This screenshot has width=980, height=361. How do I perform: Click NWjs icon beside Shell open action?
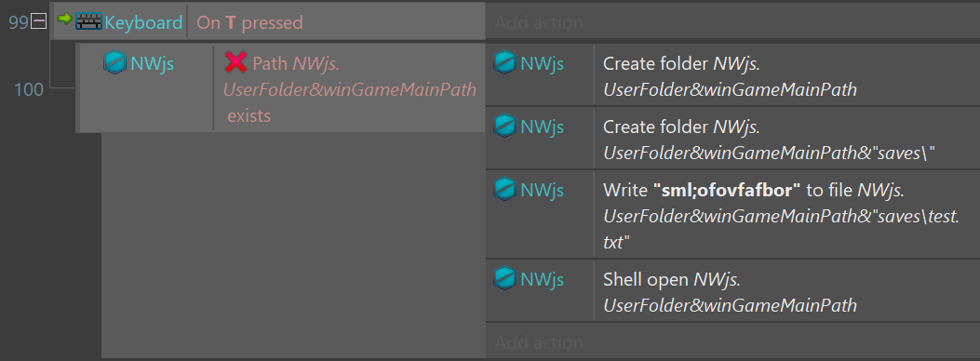coord(504,278)
